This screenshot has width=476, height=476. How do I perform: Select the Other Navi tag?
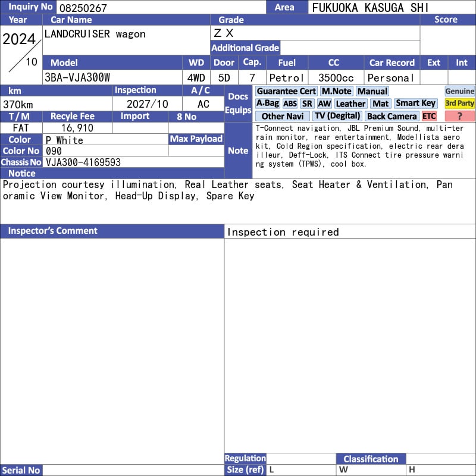coord(282,116)
